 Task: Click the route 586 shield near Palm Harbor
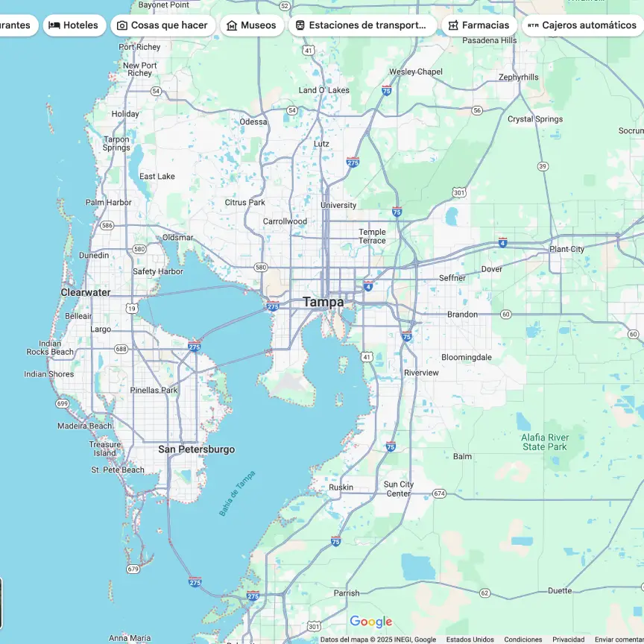click(107, 226)
